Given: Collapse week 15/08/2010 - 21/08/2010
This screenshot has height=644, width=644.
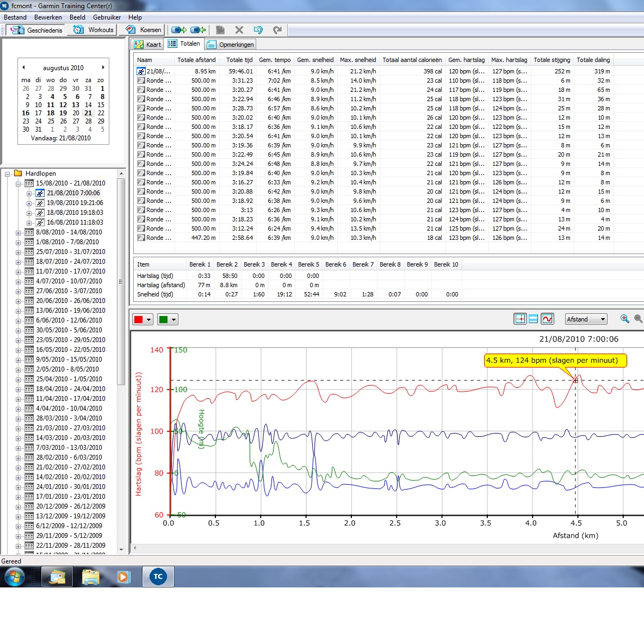Looking at the screenshot, I should pos(18,184).
